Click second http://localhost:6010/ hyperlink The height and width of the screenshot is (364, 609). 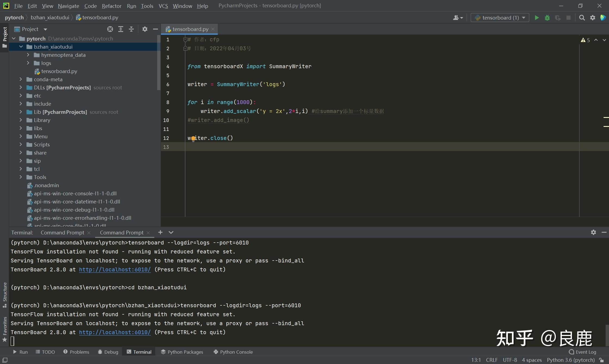point(114,332)
